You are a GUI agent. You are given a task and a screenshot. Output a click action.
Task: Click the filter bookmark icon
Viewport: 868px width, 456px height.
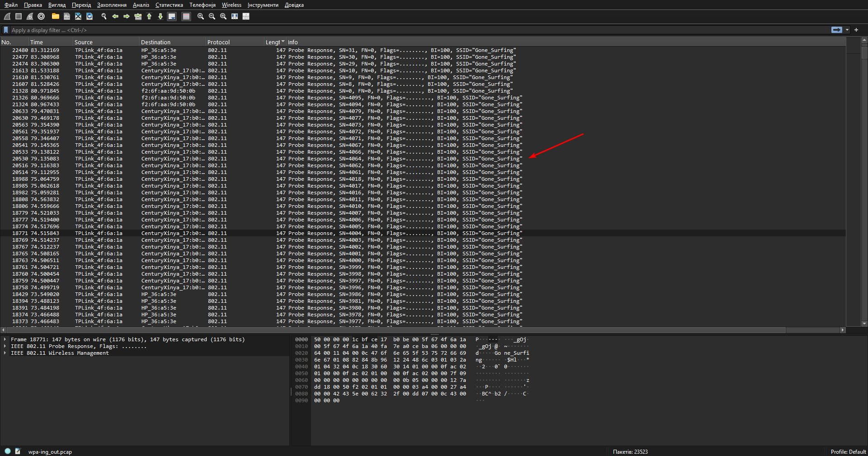[6, 30]
